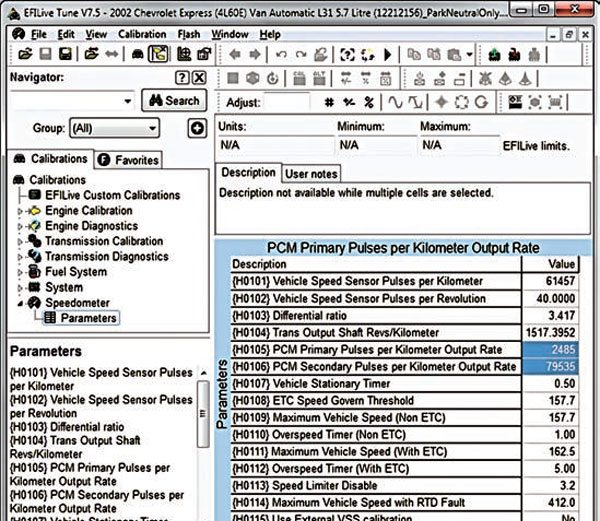
Task: Select Parameters under Speedometer in the tree
Action: point(81,318)
